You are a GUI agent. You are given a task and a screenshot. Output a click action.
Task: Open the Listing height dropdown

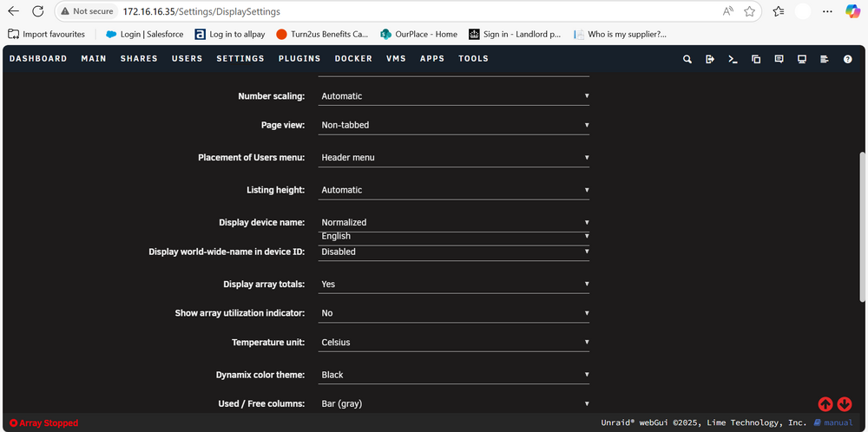(x=455, y=190)
